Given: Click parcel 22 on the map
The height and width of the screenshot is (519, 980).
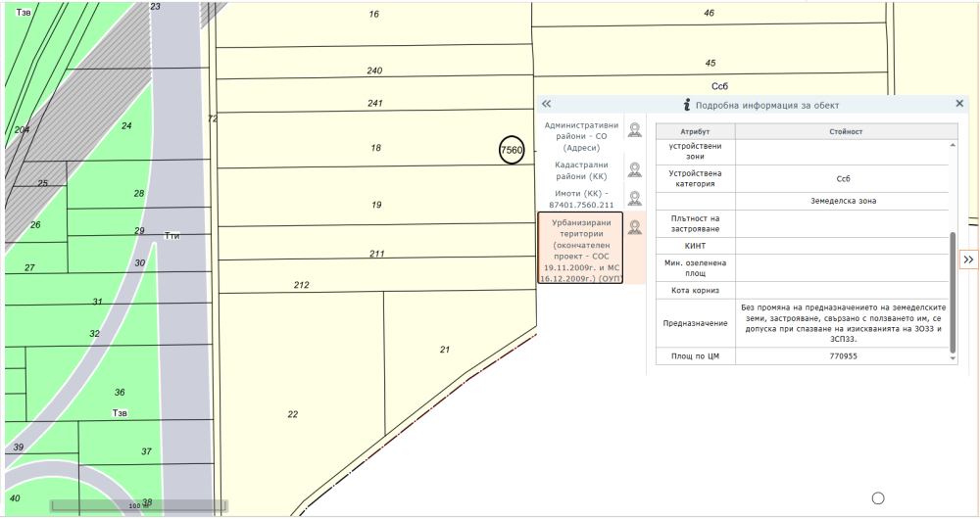Looking at the screenshot, I should click(x=292, y=414).
